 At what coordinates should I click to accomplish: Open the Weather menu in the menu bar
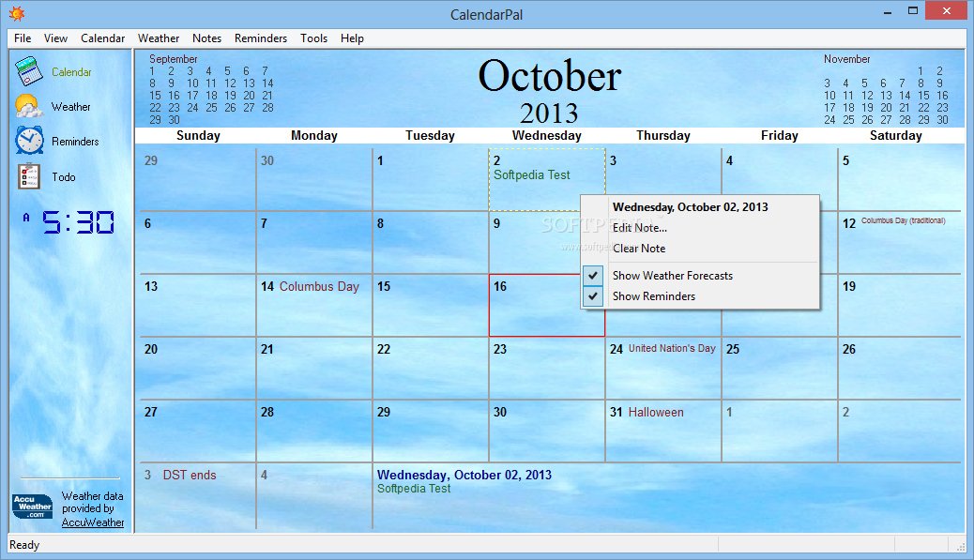click(x=159, y=38)
